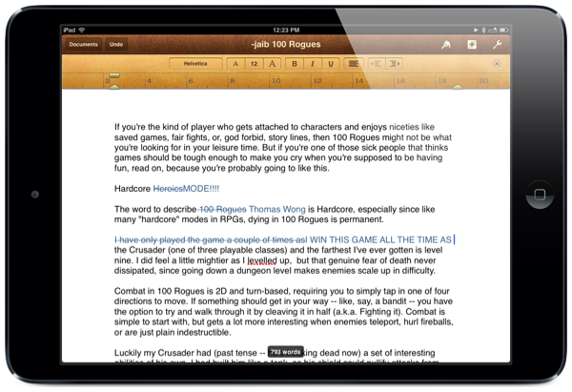Open the Documents browser
Screen dimensions: 572x392
tap(84, 45)
